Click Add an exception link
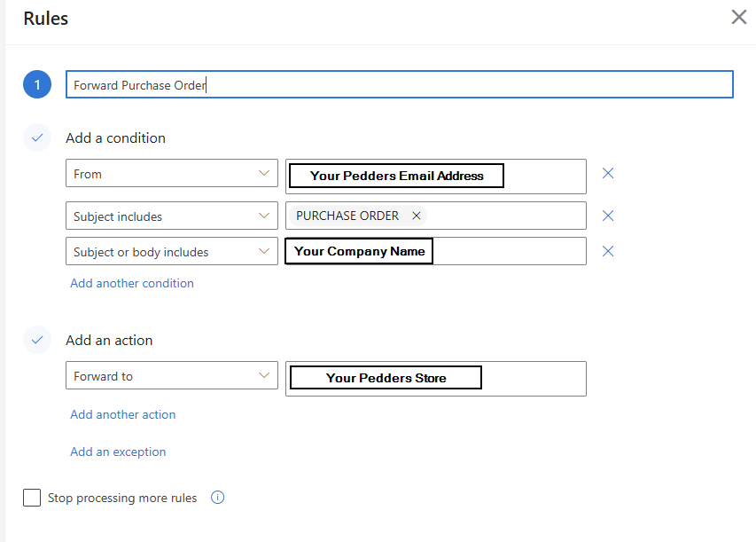756x542 pixels. point(118,452)
